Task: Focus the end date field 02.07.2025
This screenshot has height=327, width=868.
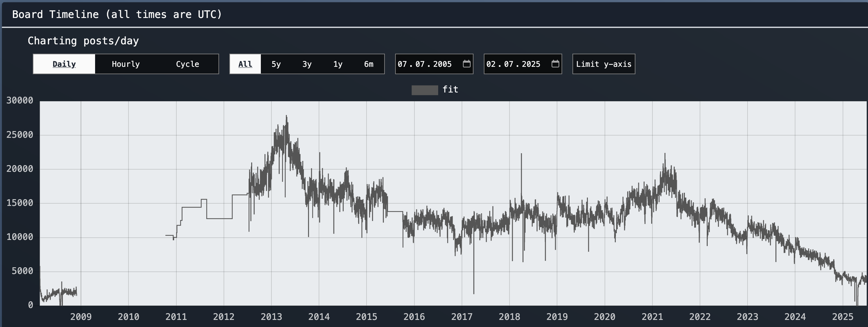Action: click(x=523, y=64)
